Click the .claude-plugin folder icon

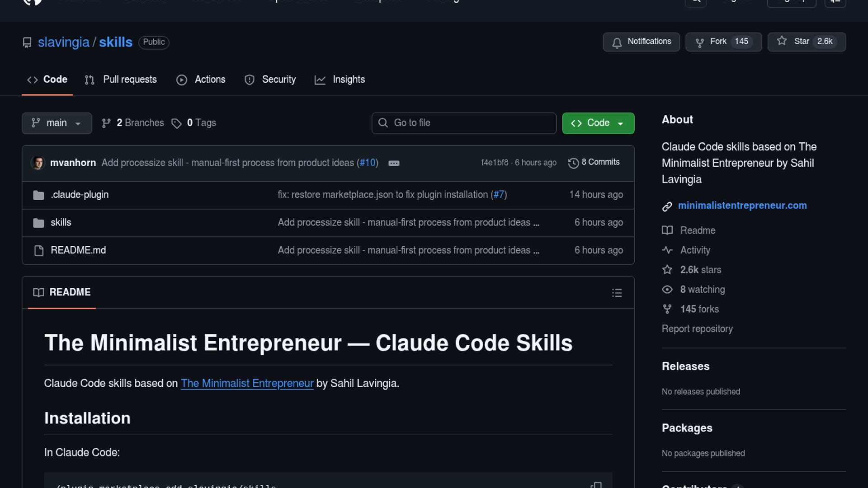[x=38, y=195]
